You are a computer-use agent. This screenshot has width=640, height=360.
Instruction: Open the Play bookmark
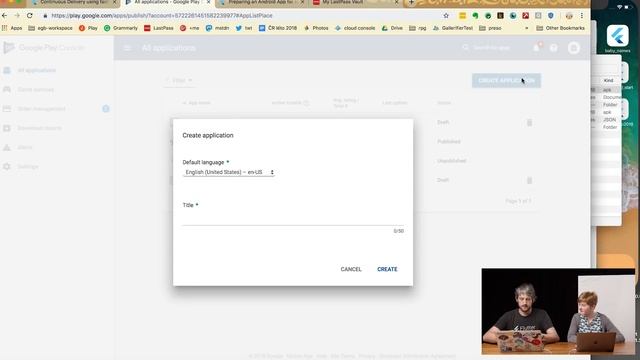[x=88, y=28]
